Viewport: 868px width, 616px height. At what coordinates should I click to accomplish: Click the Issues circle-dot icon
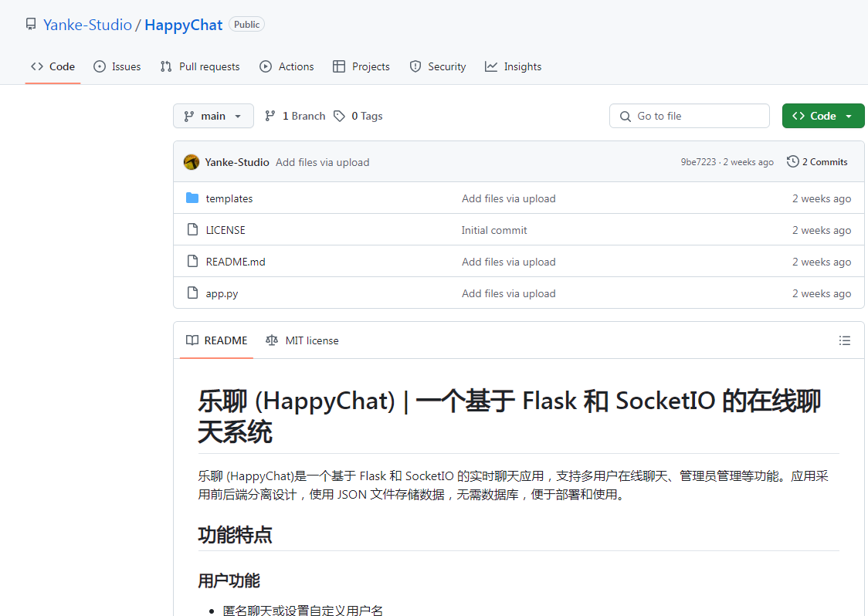(100, 66)
